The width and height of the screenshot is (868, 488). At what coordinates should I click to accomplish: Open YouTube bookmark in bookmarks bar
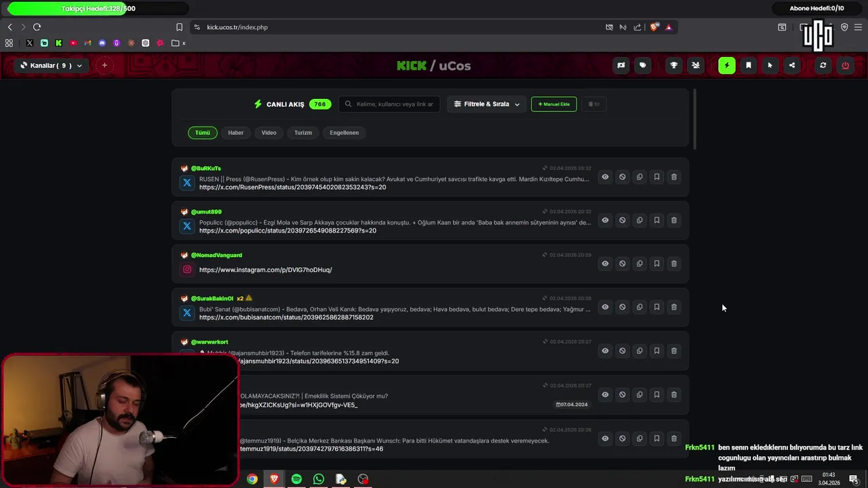click(73, 43)
